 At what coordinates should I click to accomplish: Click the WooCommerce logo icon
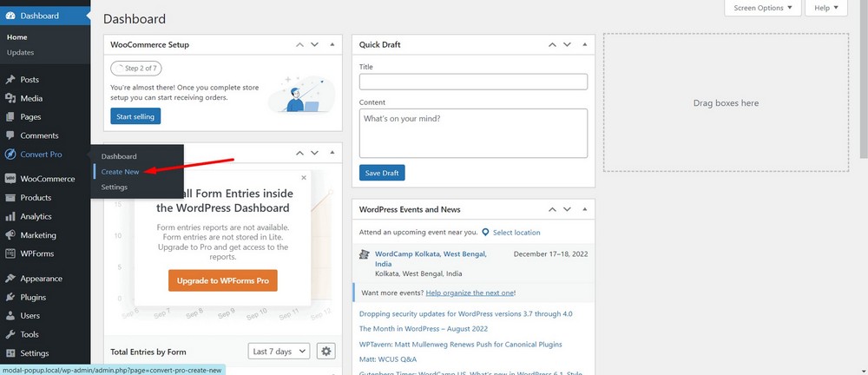[10, 179]
